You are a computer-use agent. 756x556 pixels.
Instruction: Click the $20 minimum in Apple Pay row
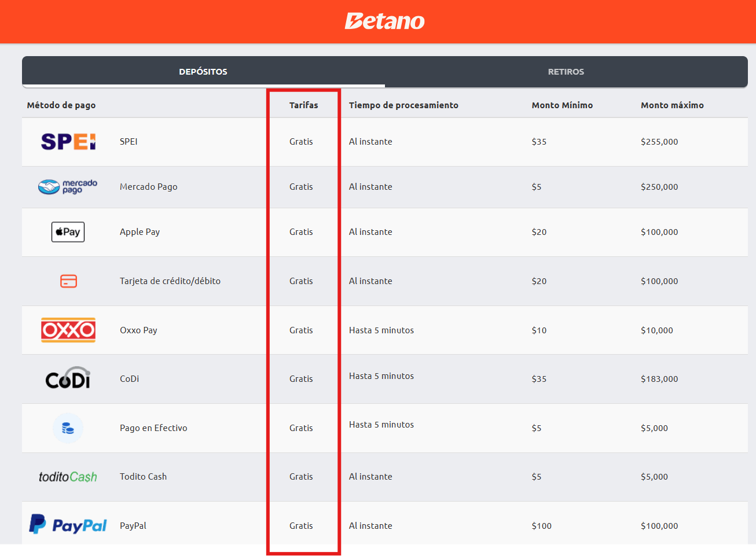coord(539,232)
